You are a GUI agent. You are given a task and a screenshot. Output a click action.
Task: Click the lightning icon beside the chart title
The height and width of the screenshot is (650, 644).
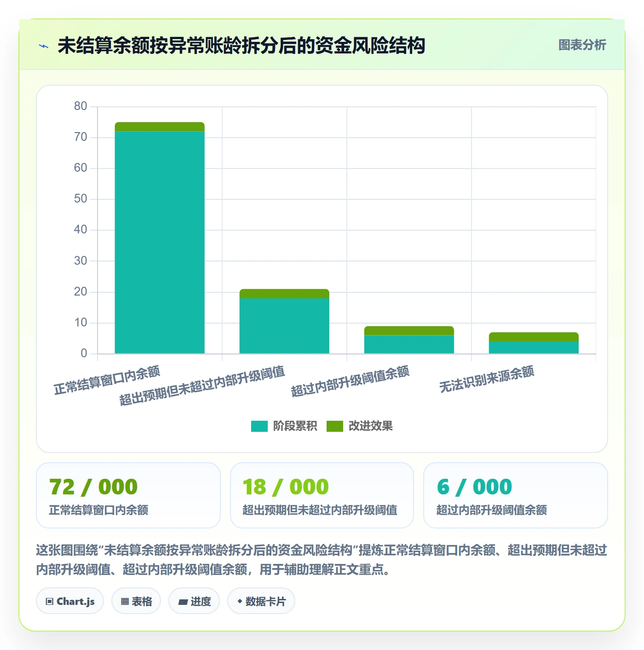[44, 46]
